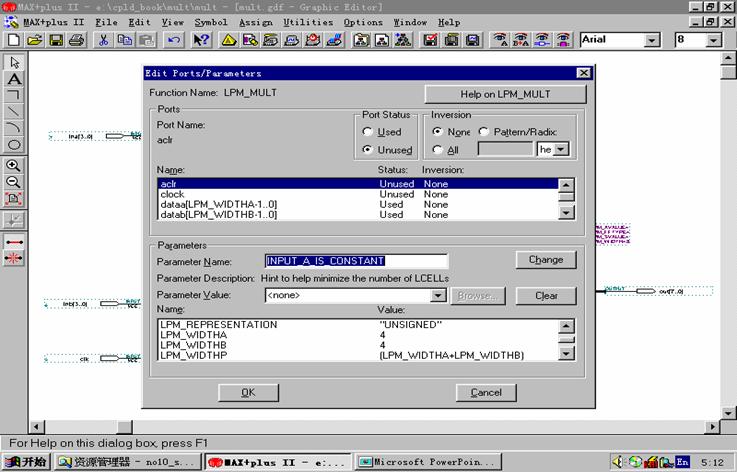Click the Save and Check red-checkmark icon
Image resolution: width=737 pixels, height=472 pixels.
[430, 40]
